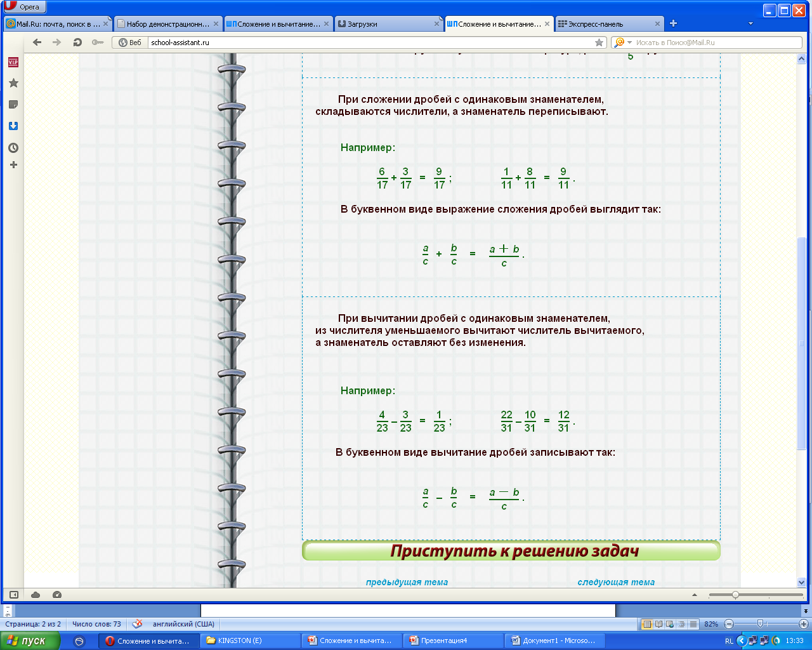Click the browser forward arrow

click(x=57, y=43)
